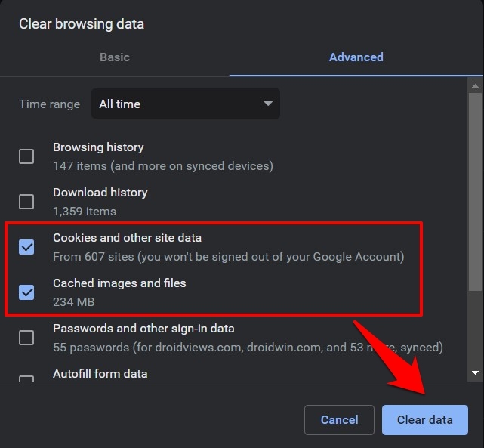Click the Cancel button
The width and height of the screenshot is (484, 448).
[339, 420]
